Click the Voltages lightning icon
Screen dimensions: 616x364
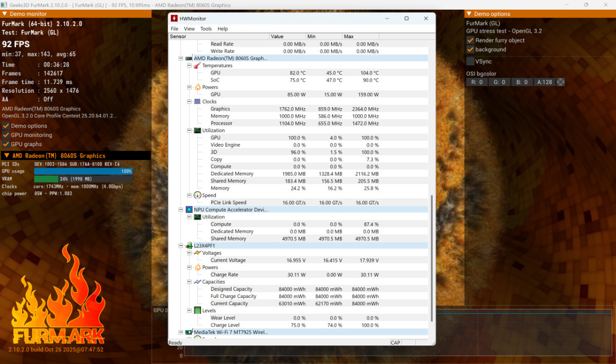tap(197, 253)
